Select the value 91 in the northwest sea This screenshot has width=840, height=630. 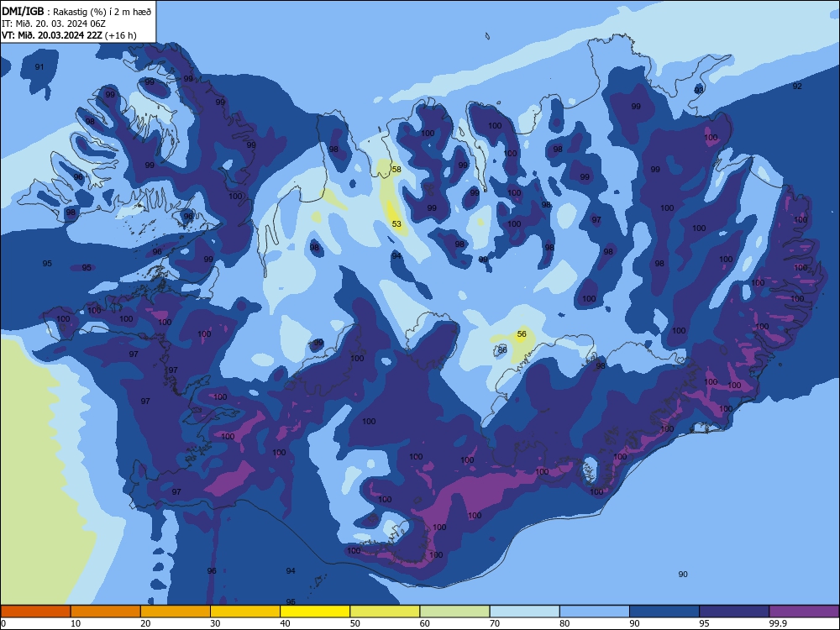click(x=39, y=67)
